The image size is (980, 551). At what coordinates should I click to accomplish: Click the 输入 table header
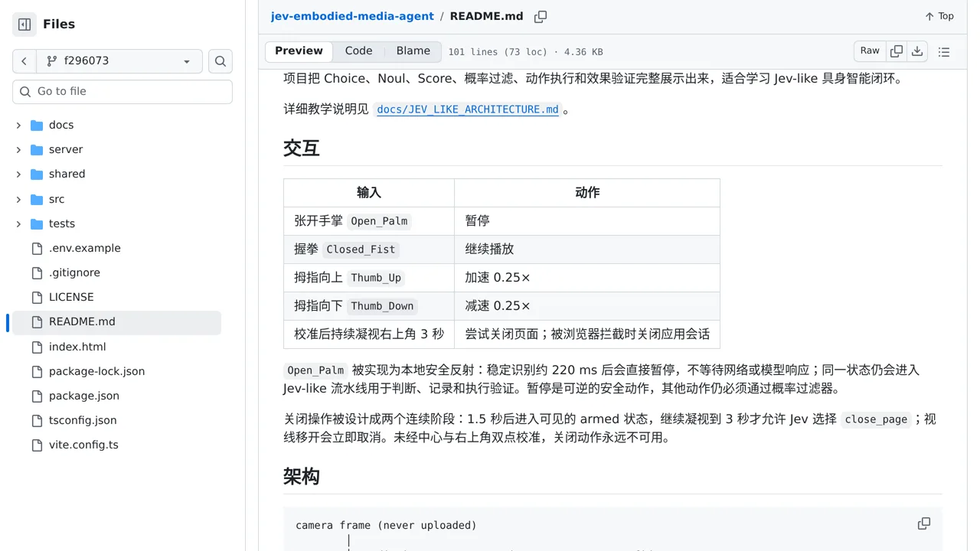click(x=369, y=193)
